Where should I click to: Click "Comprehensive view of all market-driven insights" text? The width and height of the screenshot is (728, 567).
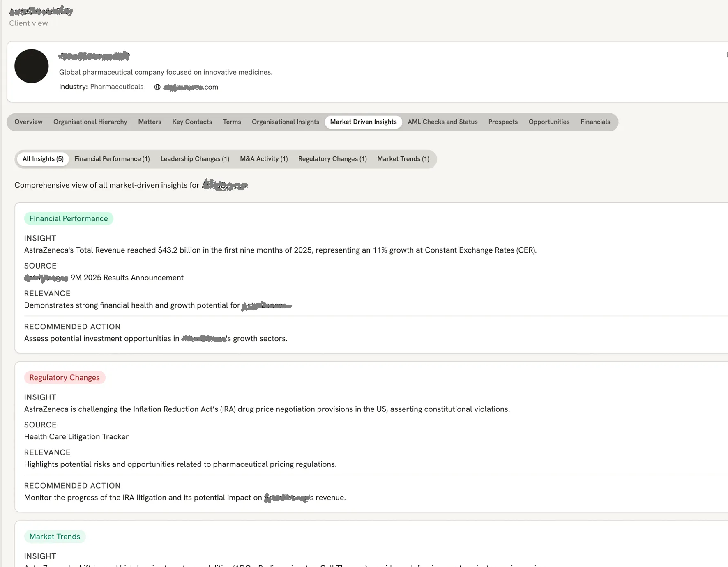coord(131,185)
